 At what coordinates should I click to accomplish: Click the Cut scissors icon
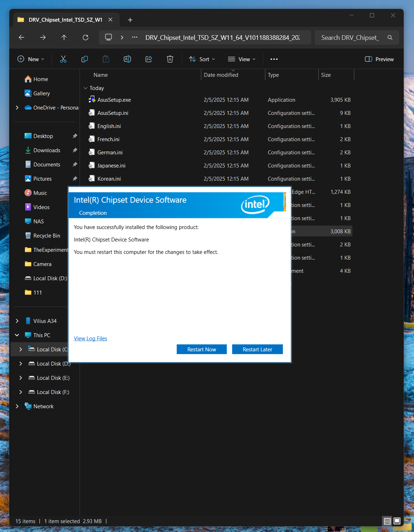tap(63, 59)
